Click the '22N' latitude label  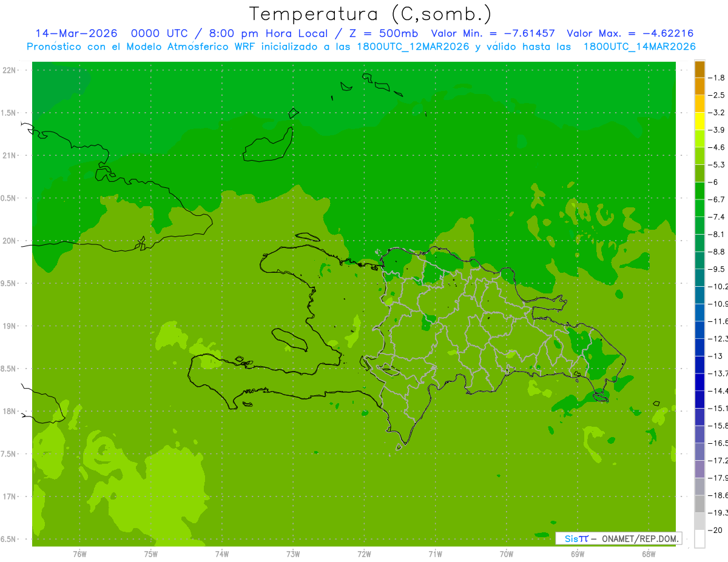coord(9,70)
